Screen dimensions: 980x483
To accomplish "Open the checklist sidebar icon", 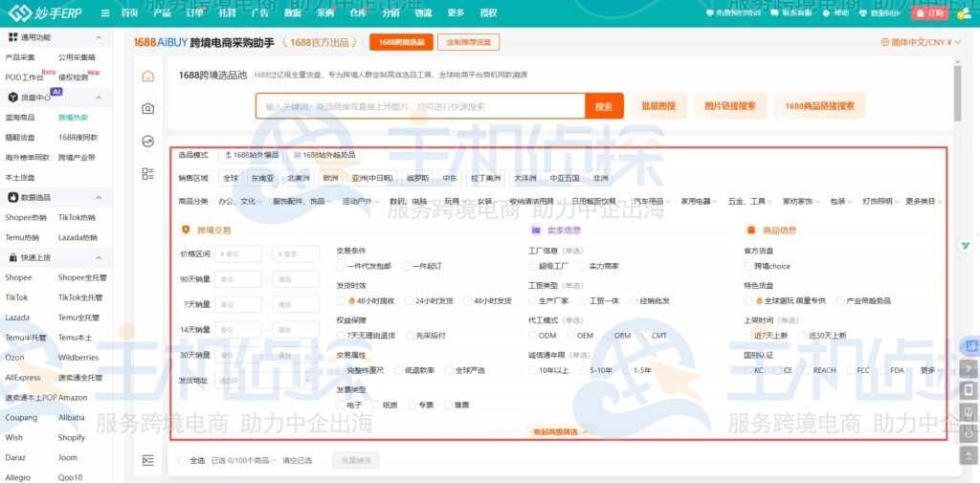I will (147, 174).
